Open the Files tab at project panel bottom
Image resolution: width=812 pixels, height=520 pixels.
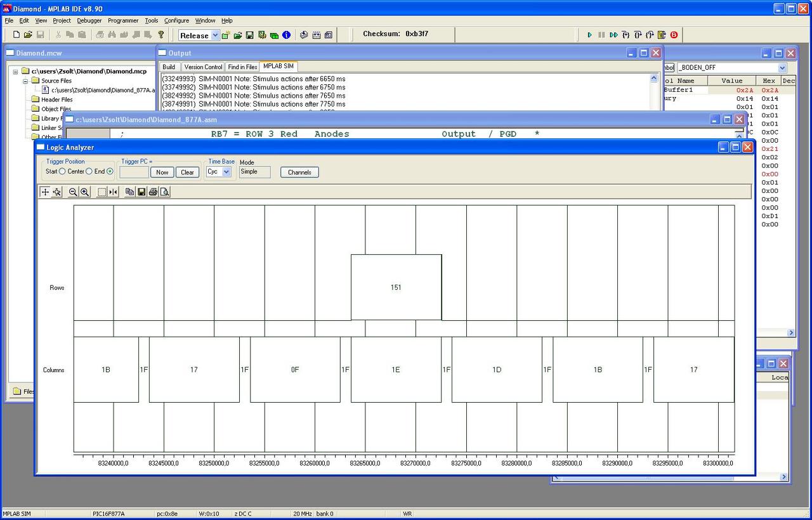click(23, 391)
